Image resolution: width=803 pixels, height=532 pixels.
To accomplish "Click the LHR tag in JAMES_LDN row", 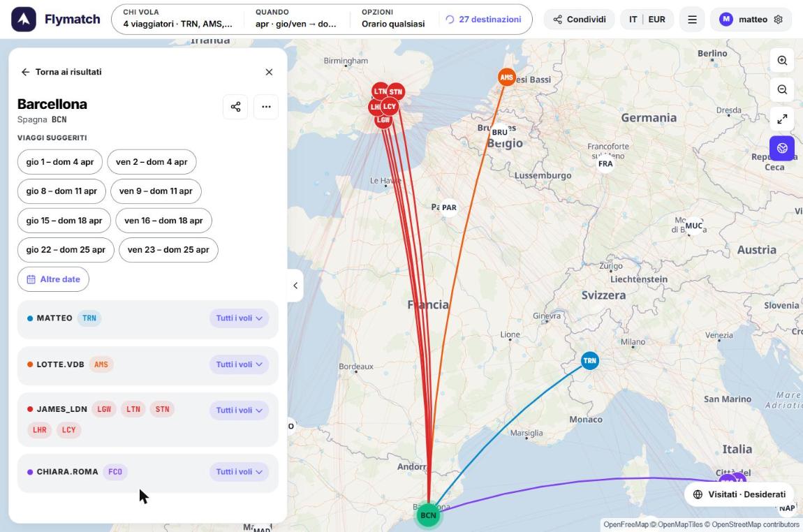I will click(39, 429).
